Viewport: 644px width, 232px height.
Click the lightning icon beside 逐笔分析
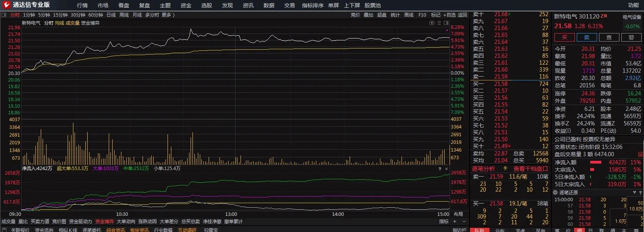point(505,169)
